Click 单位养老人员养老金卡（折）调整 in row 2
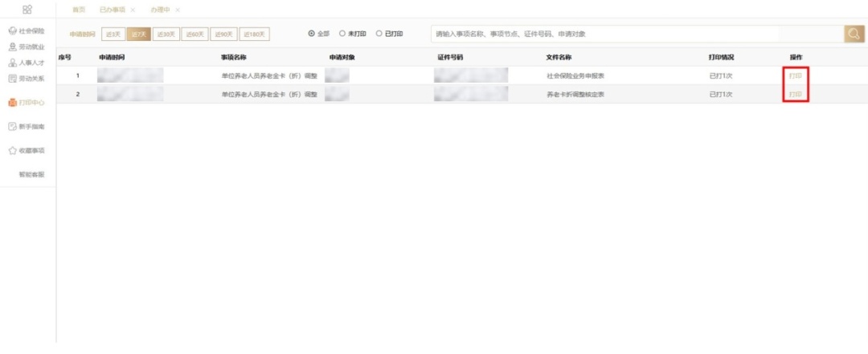The width and height of the screenshot is (868, 354). click(x=269, y=94)
